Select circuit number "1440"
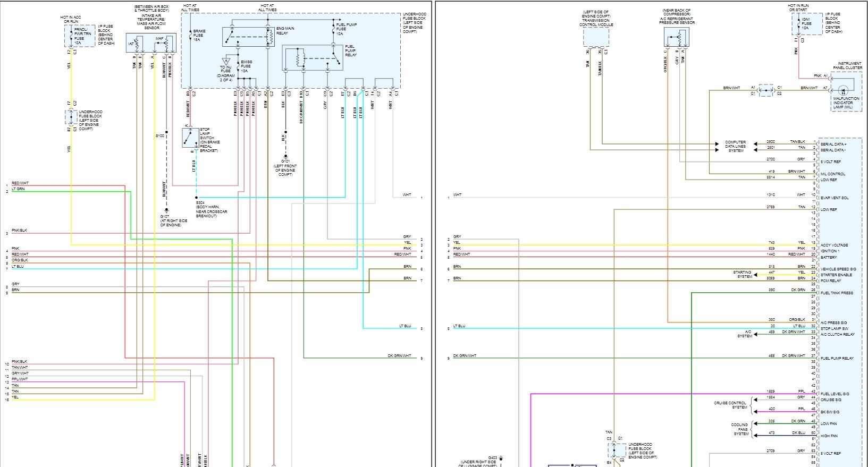The width and height of the screenshot is (868, 467). (x=771, y=254)
